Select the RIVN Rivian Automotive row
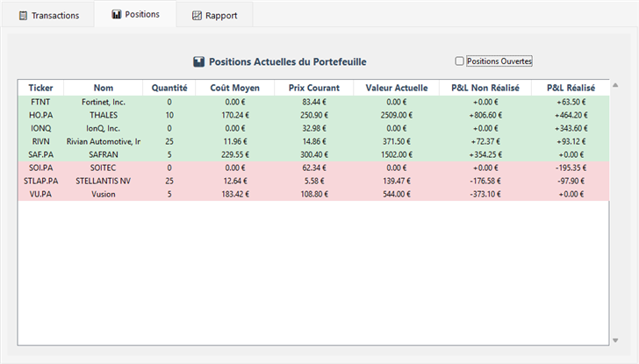This screenshot has width=639, height=364. (104, 141)
